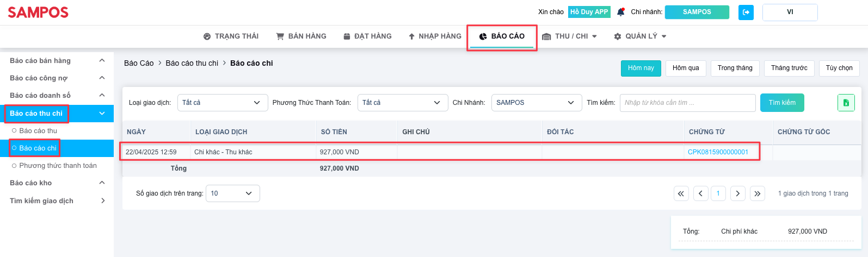Click the logout arrow icon button
The height and width of the screenshot is (257, 868).
[x=746, y=12]
